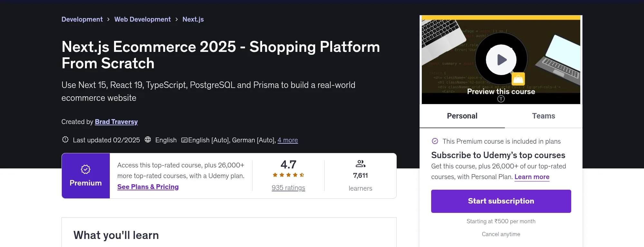Click 'What you'll learn' heading
The height and width of the screenshot is (247, 644).
pos(116,235)
